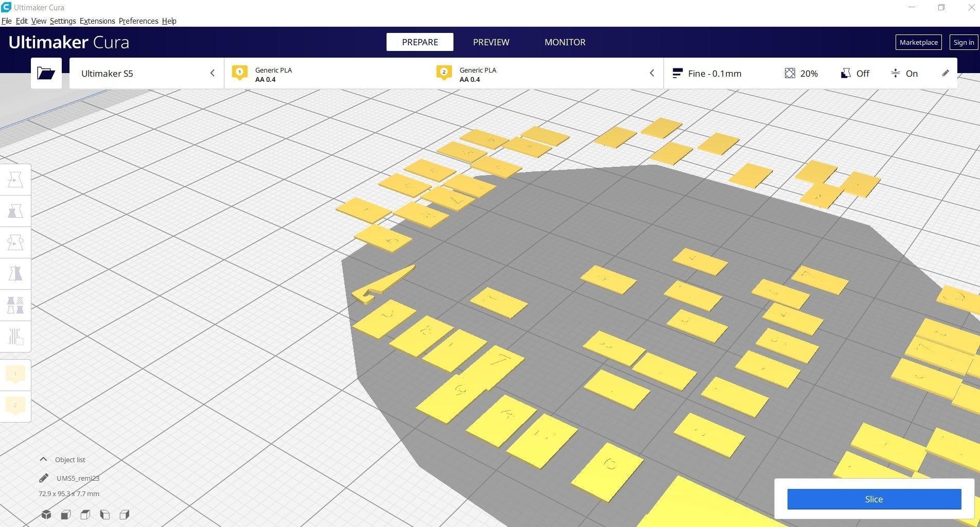Select the Rotate tool in left toolbar
The width and height of the screenshot is (980, 527).
[15, 242]
